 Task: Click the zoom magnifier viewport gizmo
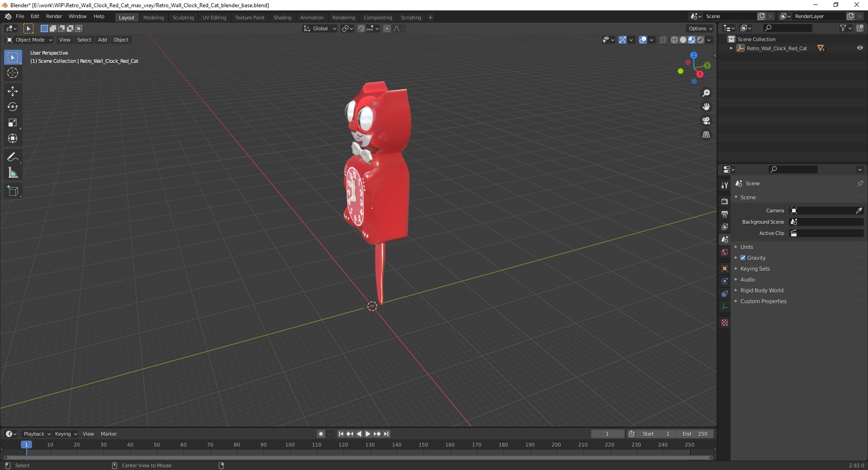click(x=706, y=93)
